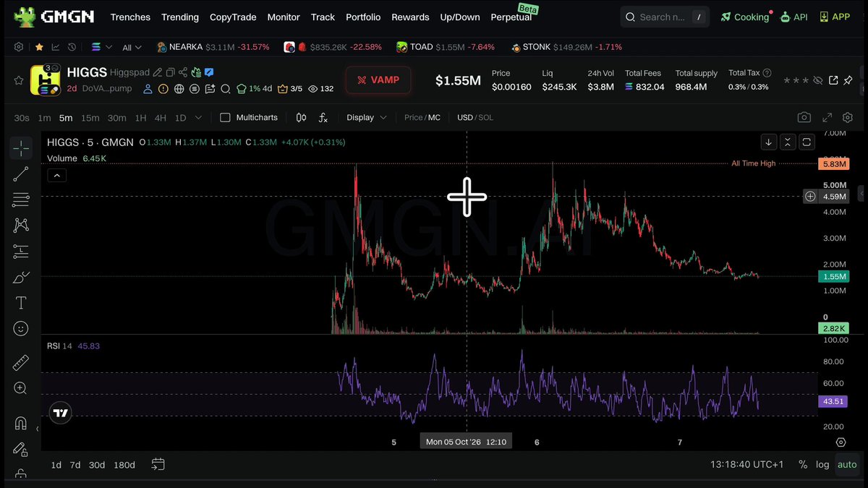Click the VAMP button
868x488 pixels.
pos(378,80)
